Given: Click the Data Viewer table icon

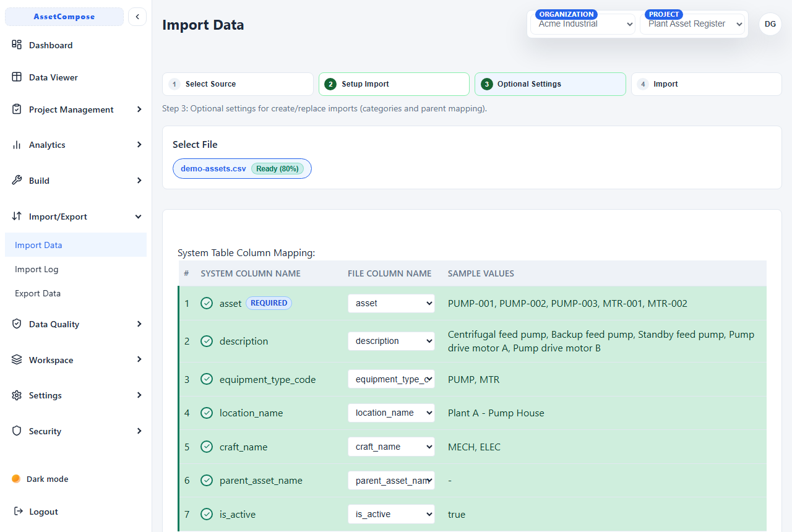Looking at the screenshot, I should pos(17,77).
